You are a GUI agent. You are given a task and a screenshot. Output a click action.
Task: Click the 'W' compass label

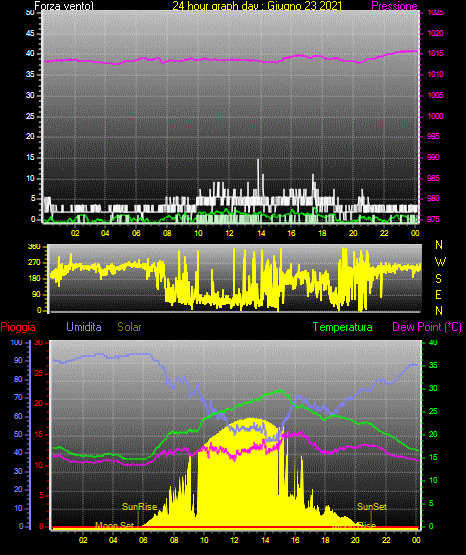point(440,262)
